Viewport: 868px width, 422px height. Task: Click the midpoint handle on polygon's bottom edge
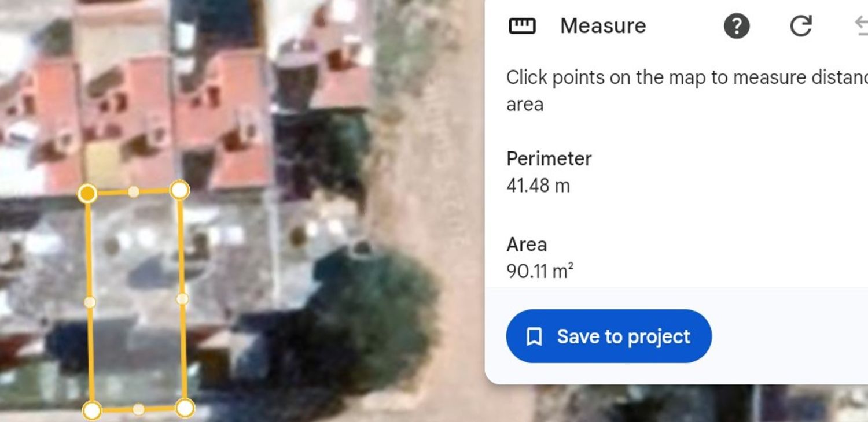pos(138,409)
